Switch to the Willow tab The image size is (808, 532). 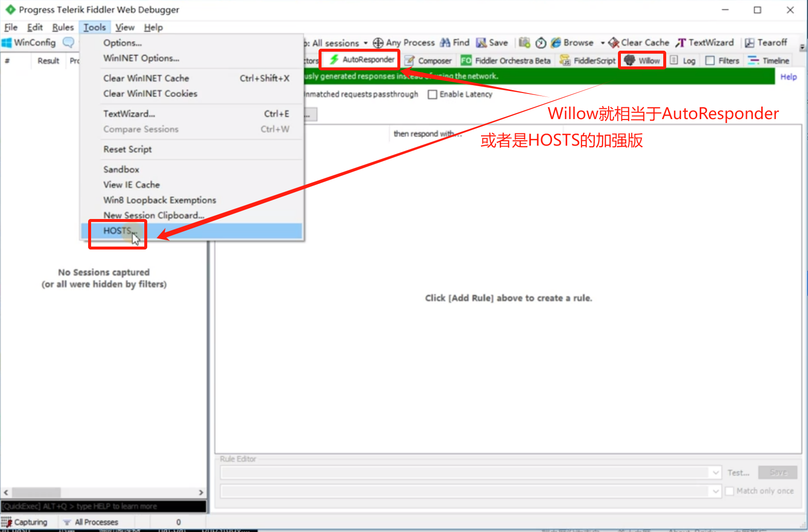pos(642,61)
